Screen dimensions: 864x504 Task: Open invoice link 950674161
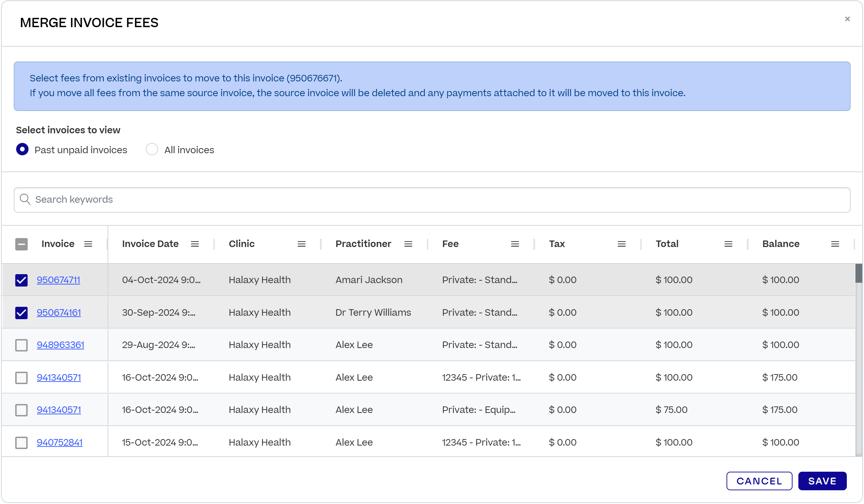point(59,312)
